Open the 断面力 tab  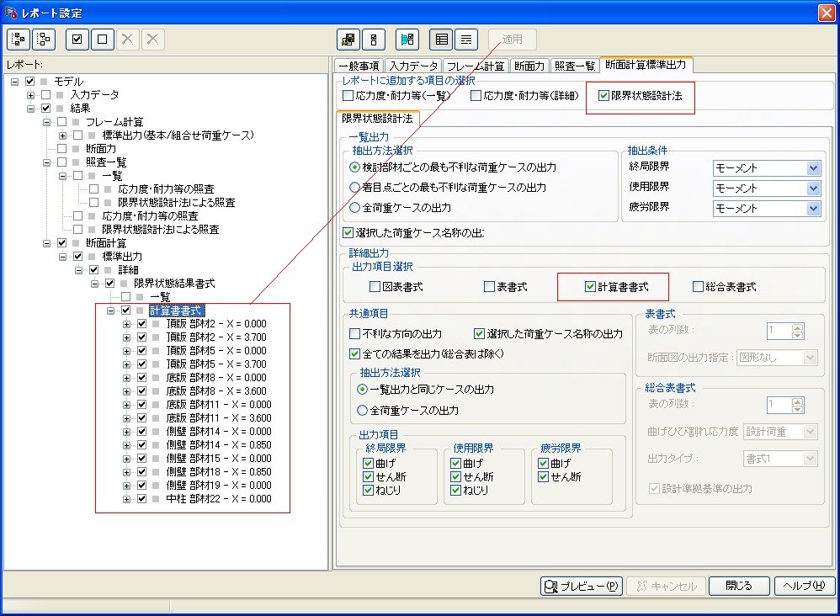pyautogui.click(x=529, y=66)
